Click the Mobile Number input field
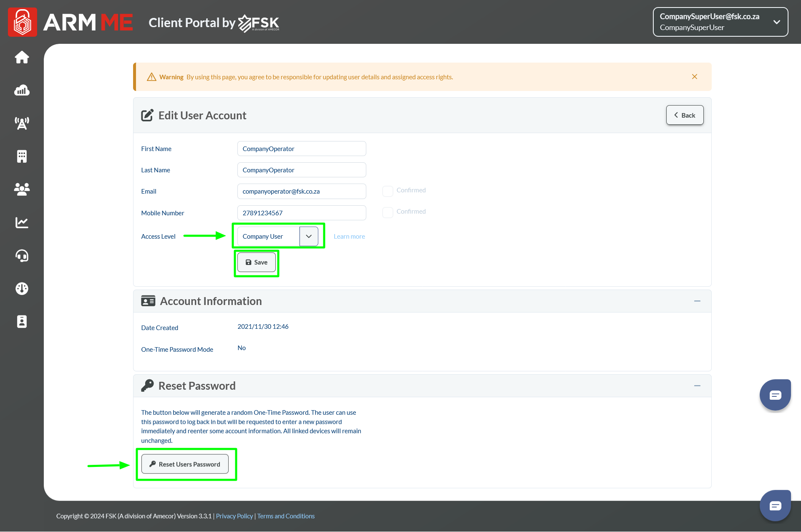801x532 pixels. click(301, 213)
